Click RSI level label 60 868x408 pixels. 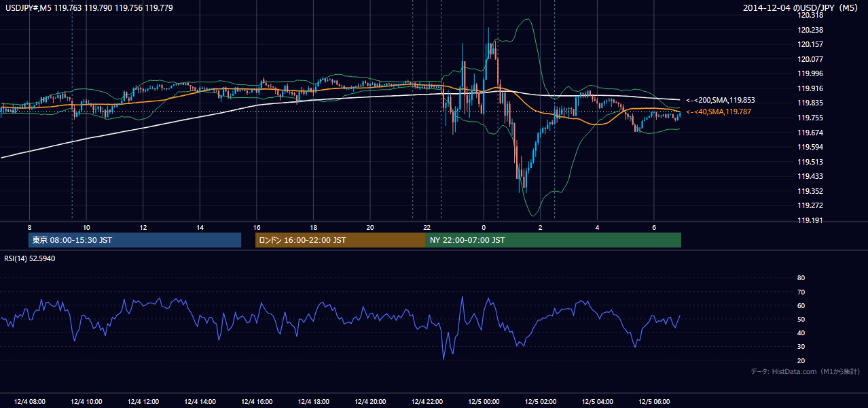(801, 305)
